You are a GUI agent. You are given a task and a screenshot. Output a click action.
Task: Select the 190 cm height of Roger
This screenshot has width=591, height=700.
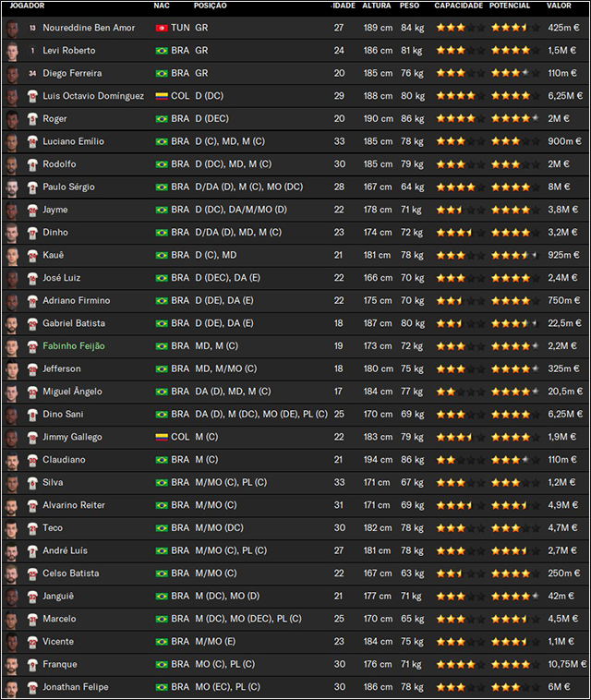pyautogui.click(x=378, y=119)
